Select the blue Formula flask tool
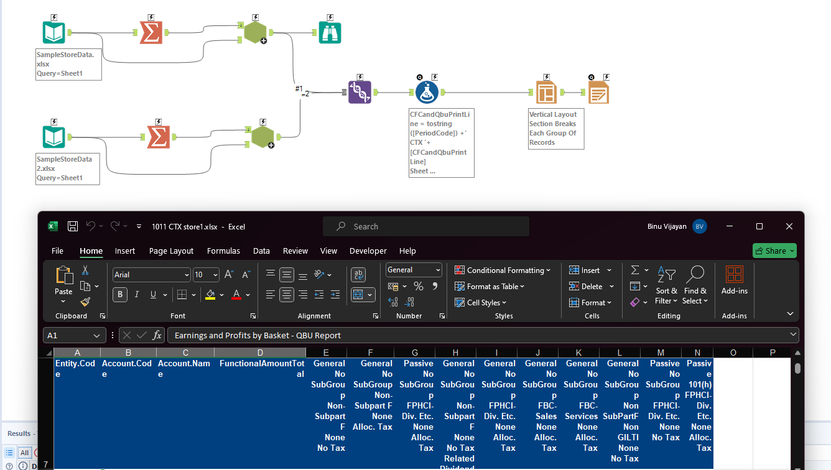831x470 pixels. [x=427, y=92]
